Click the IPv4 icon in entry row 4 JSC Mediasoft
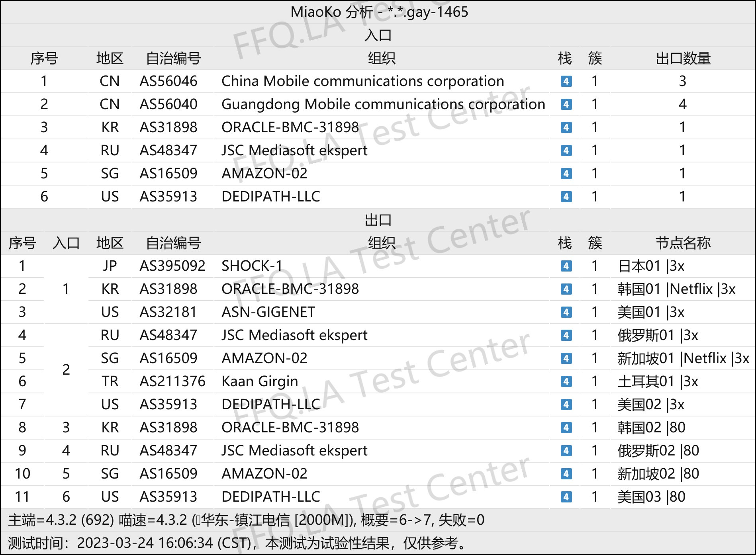 (x=566, y=150)
